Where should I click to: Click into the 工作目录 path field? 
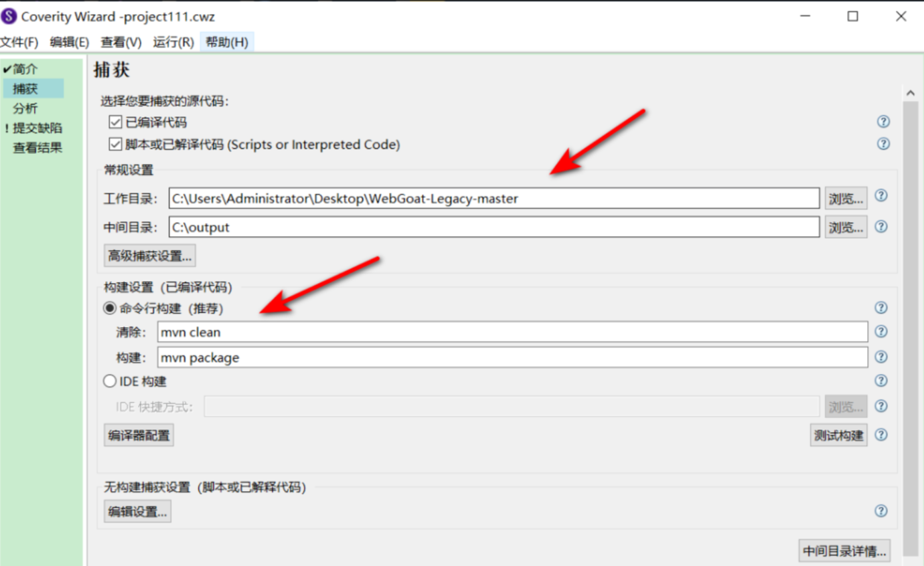494,198
